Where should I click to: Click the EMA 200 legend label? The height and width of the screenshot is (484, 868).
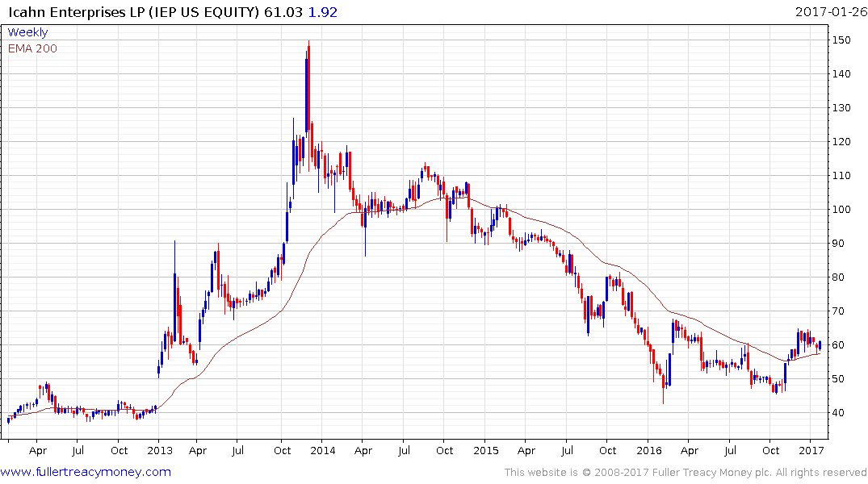coord(32,48)
